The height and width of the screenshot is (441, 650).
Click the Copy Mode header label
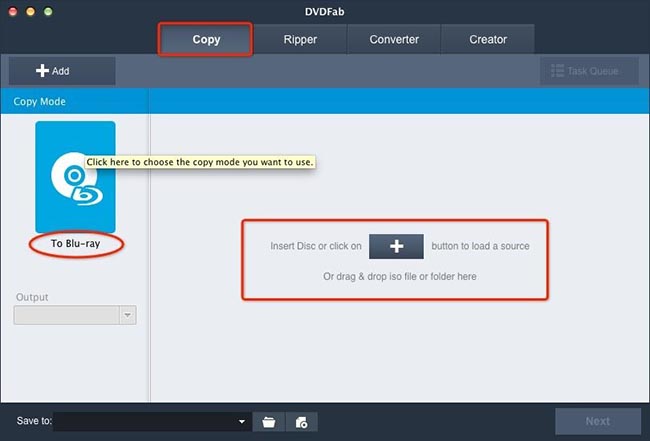pyautogui.click(x=39, y=102)
